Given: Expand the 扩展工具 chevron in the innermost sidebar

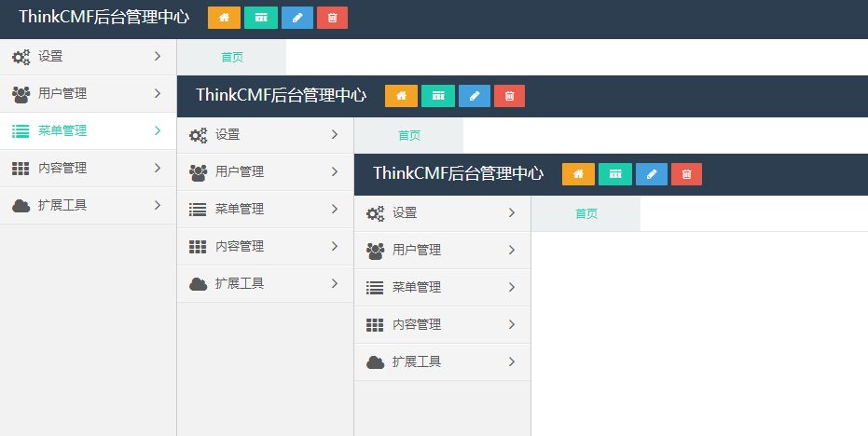Looking at the screenshot, I should pyautogui.click(x=512, y=361).
